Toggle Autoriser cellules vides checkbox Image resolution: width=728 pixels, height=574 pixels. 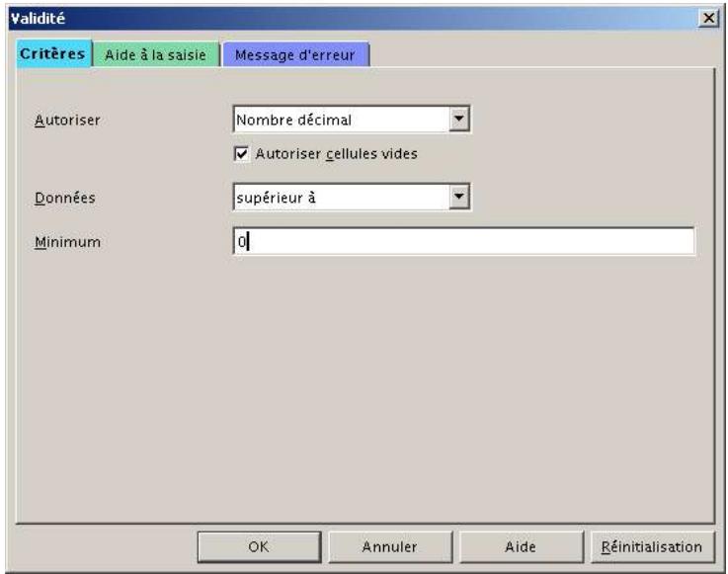[x=241, y=154]
